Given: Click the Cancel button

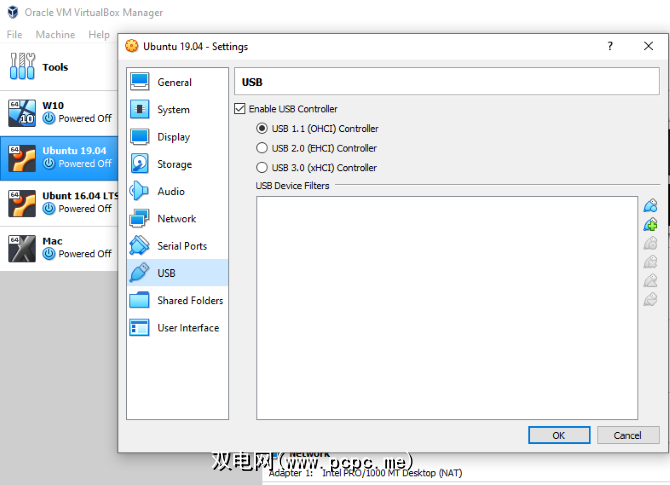Looking at the screenshot, I should 628,435.
